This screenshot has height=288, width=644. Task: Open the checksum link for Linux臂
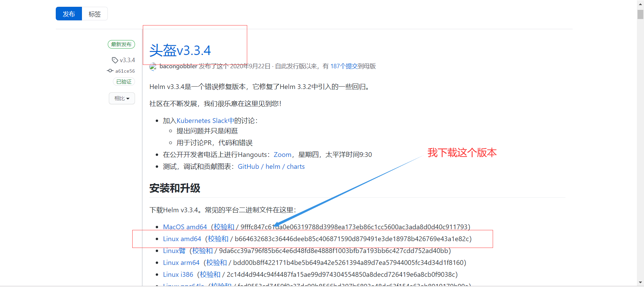(x=202, y=251)
